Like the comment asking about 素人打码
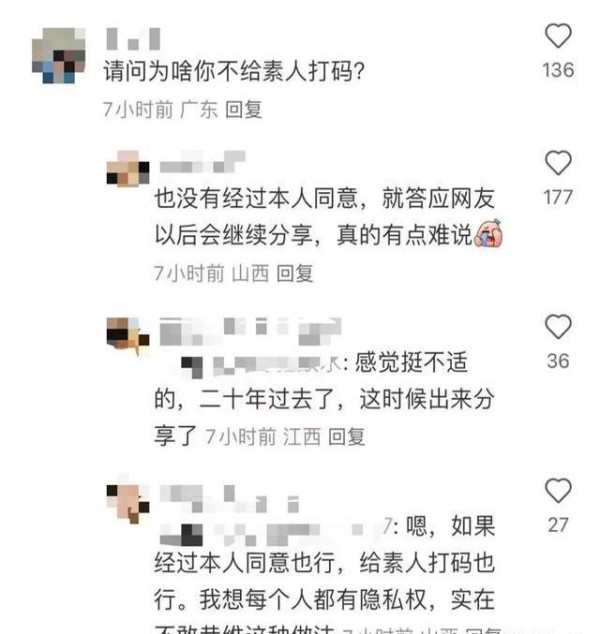Screen dimensions: 600x634 [x=558, y=36]
